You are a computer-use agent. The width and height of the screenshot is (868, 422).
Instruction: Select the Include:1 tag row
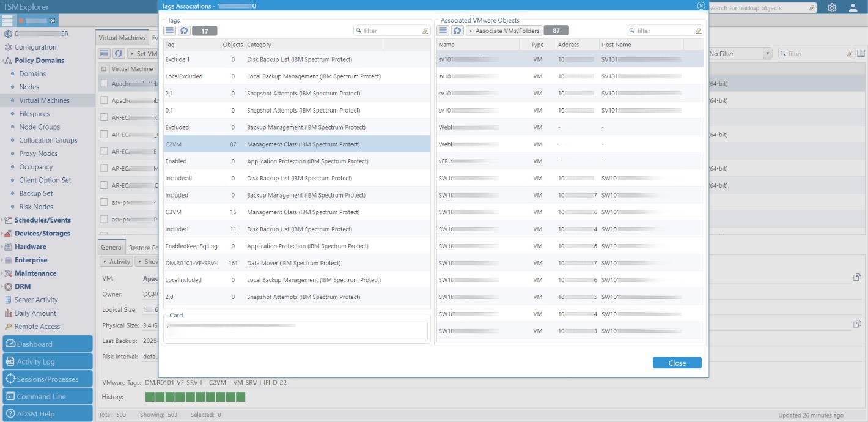pyautogui.click(x=296, y=229)
